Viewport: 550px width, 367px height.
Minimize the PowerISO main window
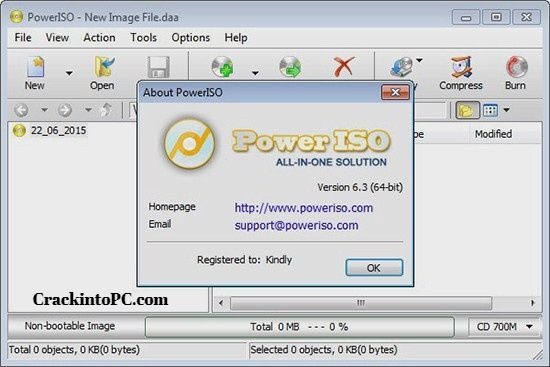(x=466, y=17)
